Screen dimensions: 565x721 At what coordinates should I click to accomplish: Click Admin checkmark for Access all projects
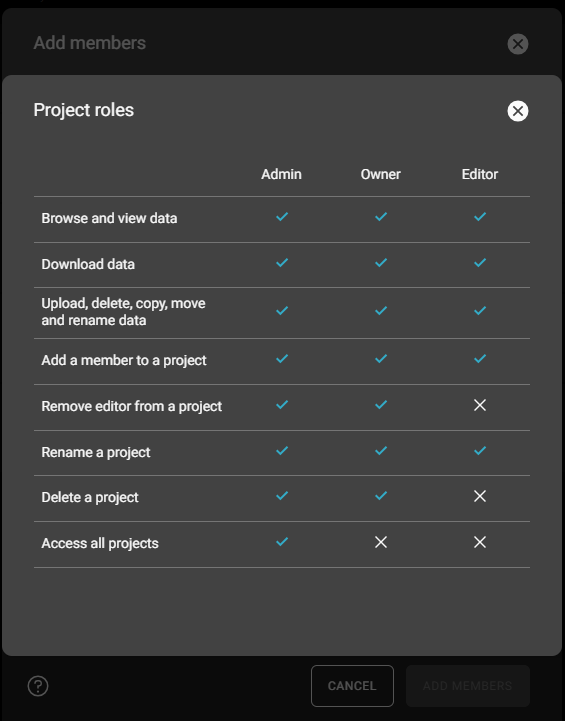[x=282, y=542]
